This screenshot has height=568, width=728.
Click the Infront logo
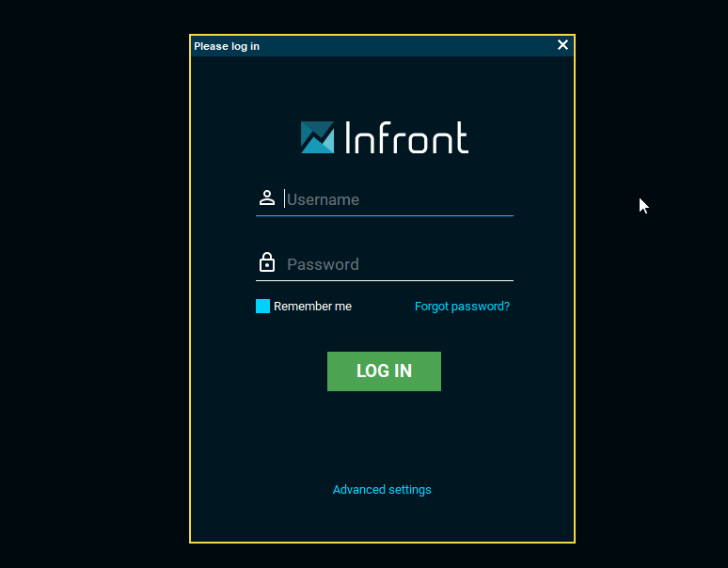click(385, 137)
